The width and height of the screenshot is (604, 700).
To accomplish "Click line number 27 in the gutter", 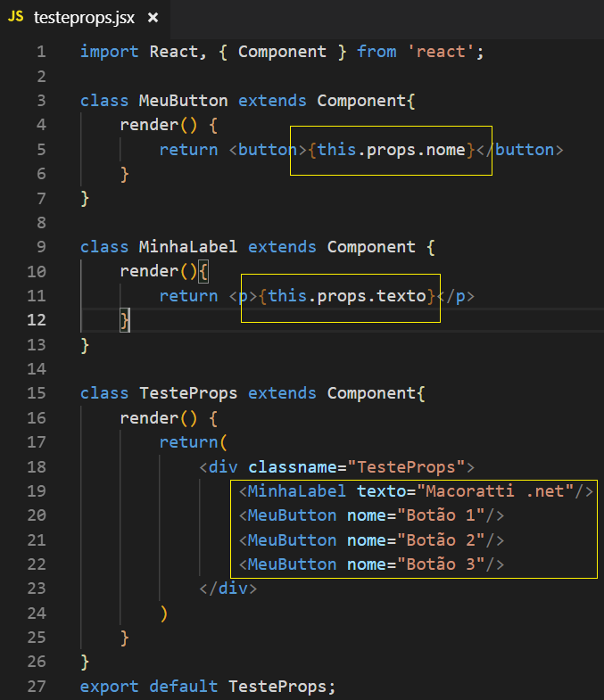I will tap(37, 686).
